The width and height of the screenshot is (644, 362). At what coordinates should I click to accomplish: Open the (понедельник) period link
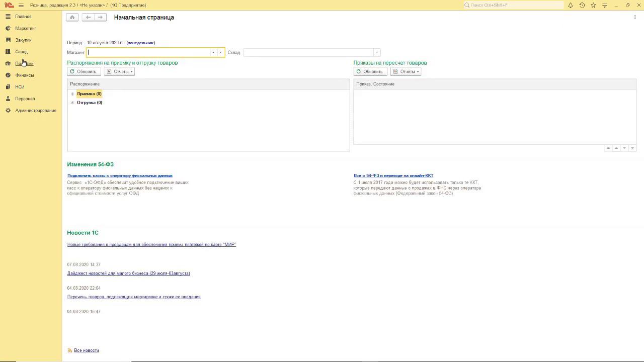(141, 43)
